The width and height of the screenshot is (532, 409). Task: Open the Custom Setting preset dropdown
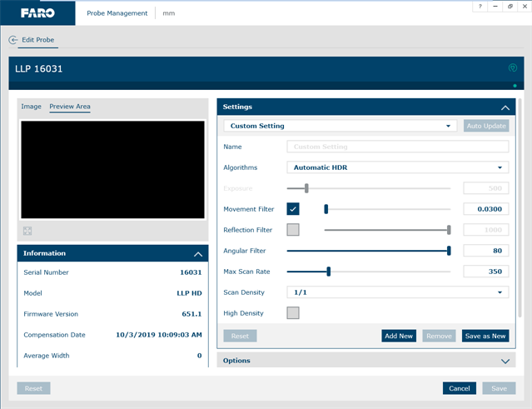point(340,126)
